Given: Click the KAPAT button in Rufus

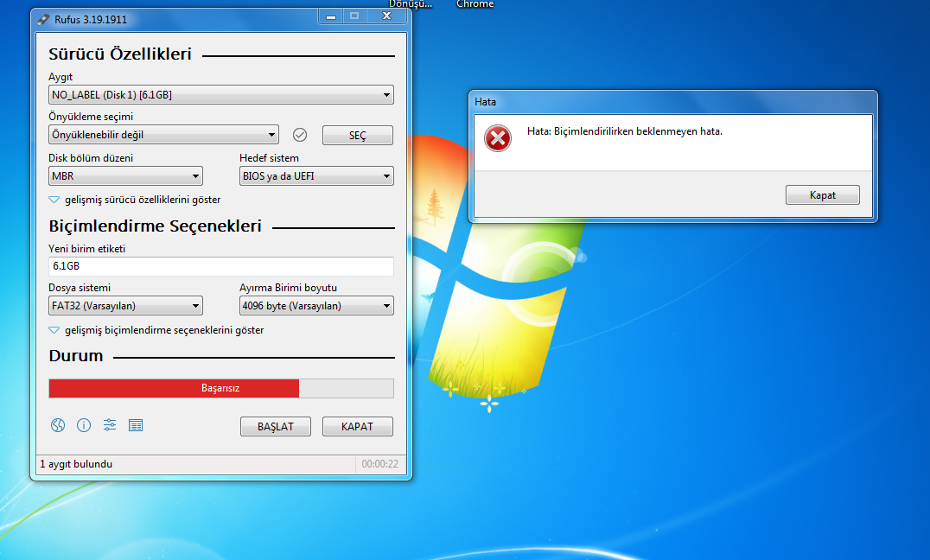Looking at the screenshot, I should [x=358, y=427].
